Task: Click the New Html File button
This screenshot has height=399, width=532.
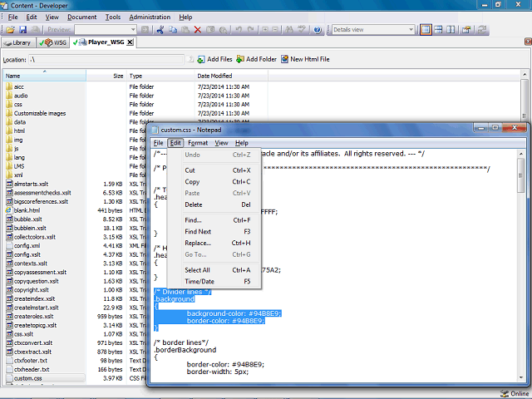Action: (305, 59)
